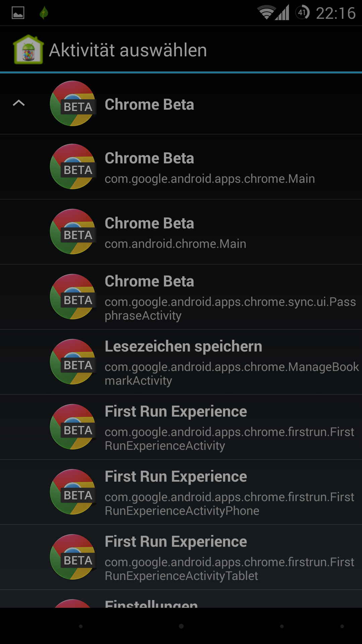Image resolution: width=362 pixels, height=644 pixels.
Task: Tap the Apex Launcher home icon in header
Action: pyautogui.click(x=28, y=50)
